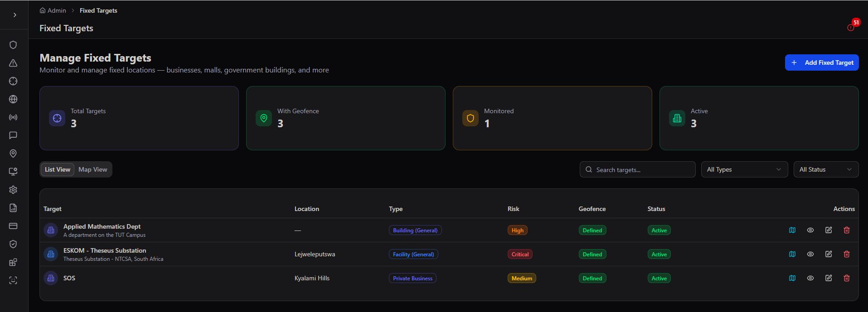This screenshot has height=312, width=868.
Task: Open the radio broadcast signal icon
Action: point(13,117)
